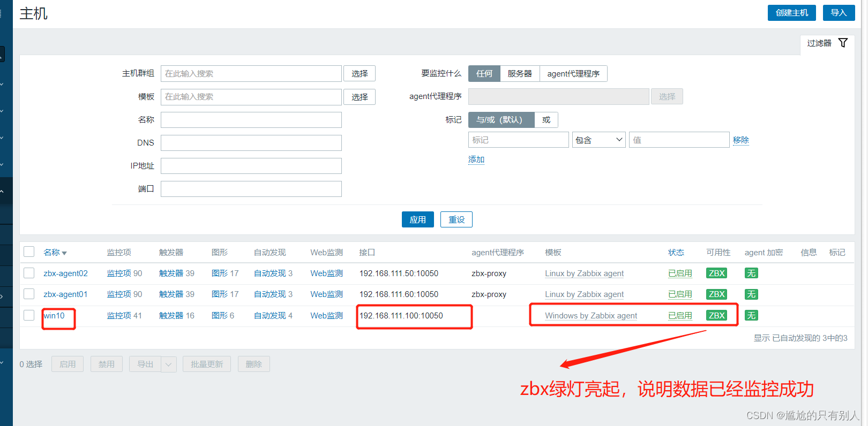Click 选择 next to 模板 field

[x=360, y=97]
